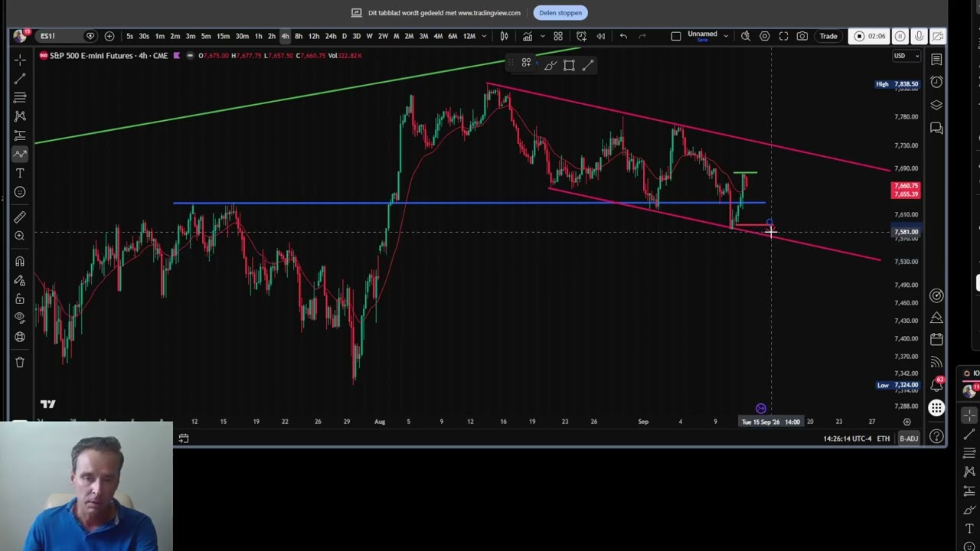Switch to the 15m timeframe
980x551 pixels.
(223, 36)
